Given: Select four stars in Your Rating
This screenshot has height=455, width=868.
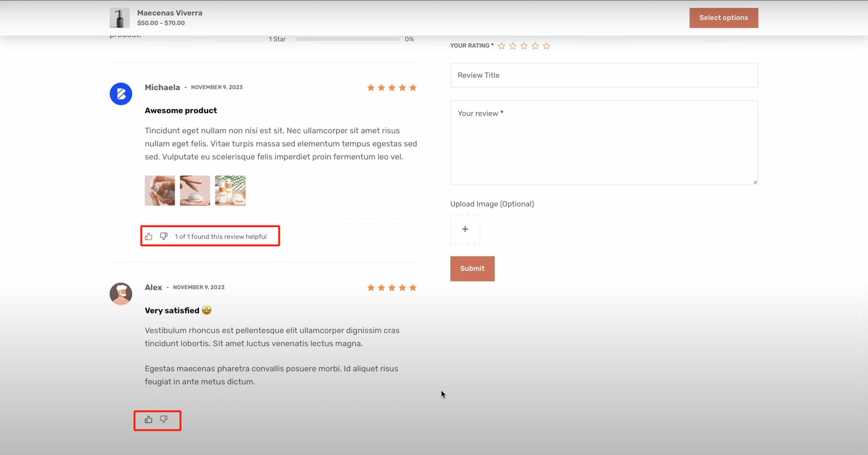Looking at the screenshot, I should (x=535, y=46).
